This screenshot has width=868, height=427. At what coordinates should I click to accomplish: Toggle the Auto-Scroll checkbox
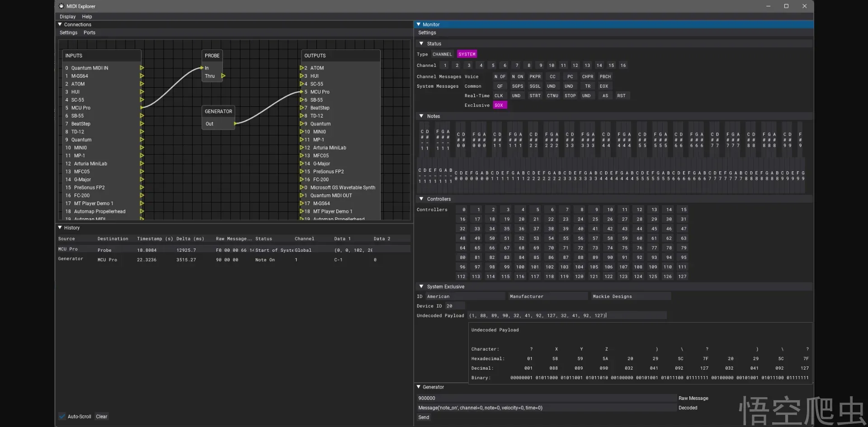62,416
